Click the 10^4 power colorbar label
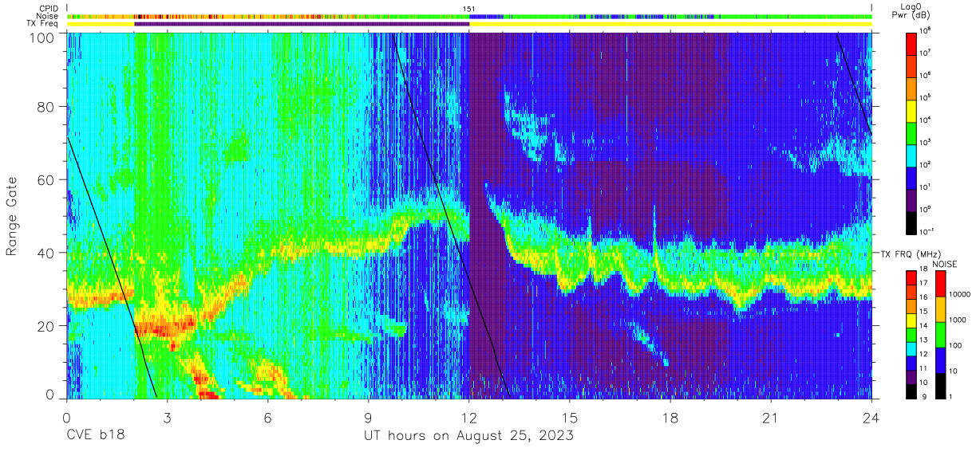Image resolution: width=980 pixels, height=452 pixels. 927,120
